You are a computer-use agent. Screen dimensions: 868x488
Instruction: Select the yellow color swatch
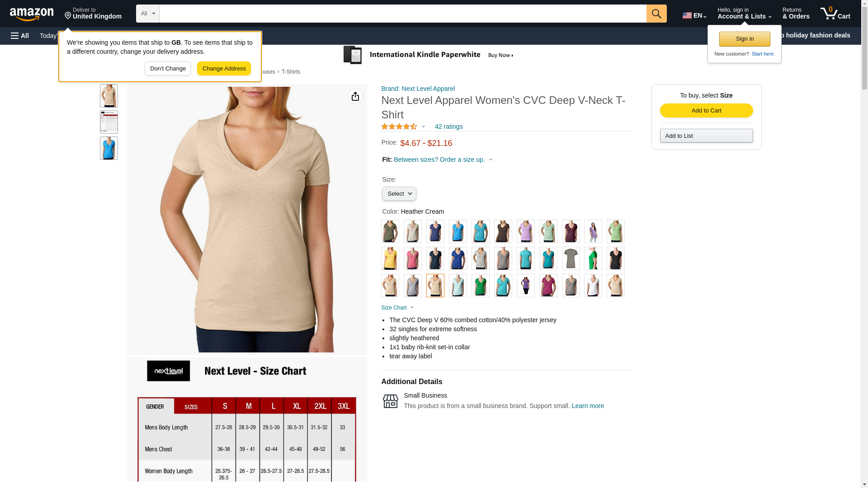tap(390, 258)
